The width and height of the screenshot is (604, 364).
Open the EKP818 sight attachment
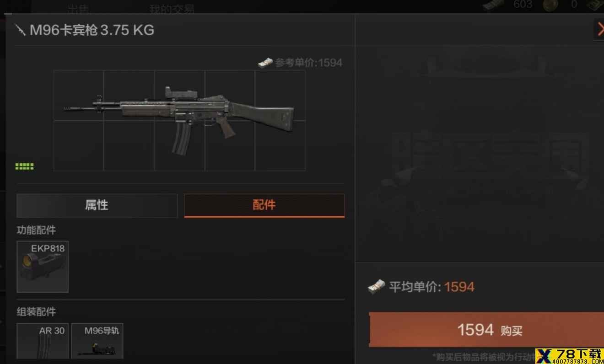(x=43, y=267)
